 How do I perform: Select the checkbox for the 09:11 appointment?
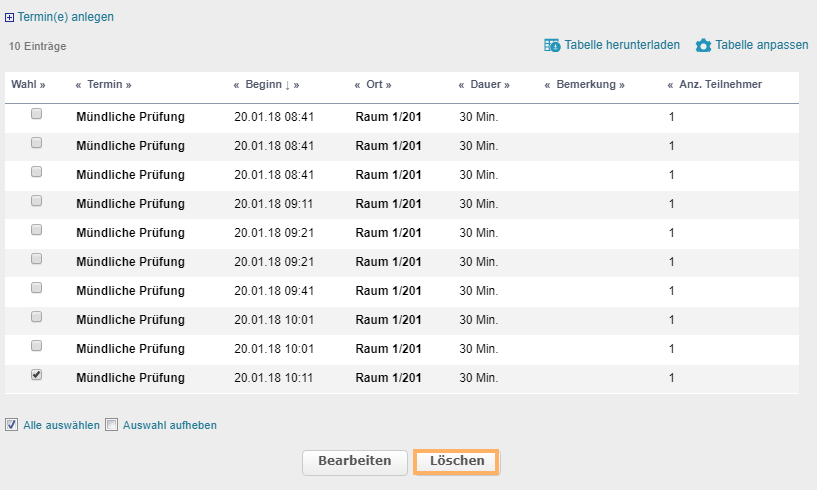37,201
